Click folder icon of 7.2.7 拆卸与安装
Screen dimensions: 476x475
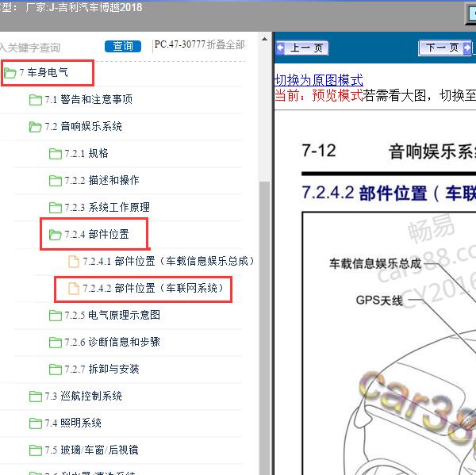(56, 370)
